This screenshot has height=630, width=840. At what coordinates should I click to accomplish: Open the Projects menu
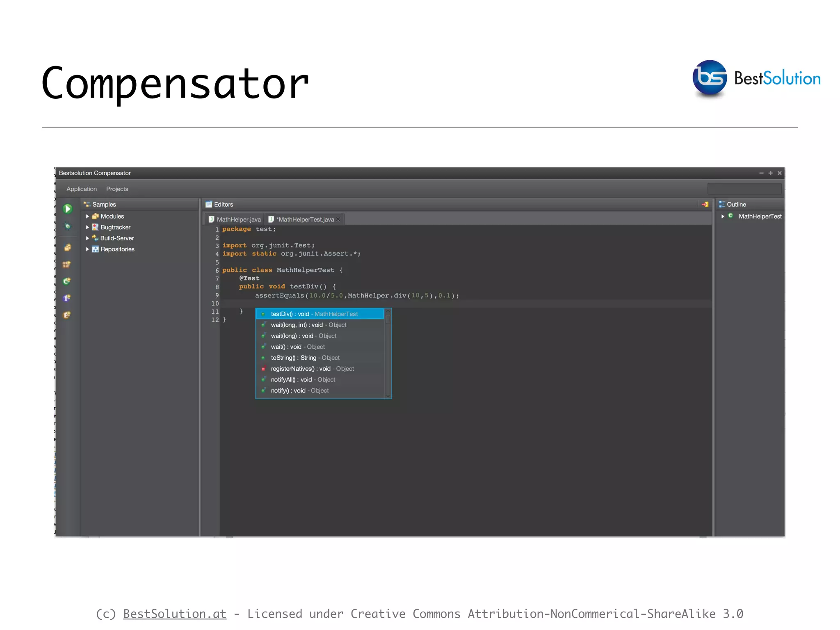(117, 189)
